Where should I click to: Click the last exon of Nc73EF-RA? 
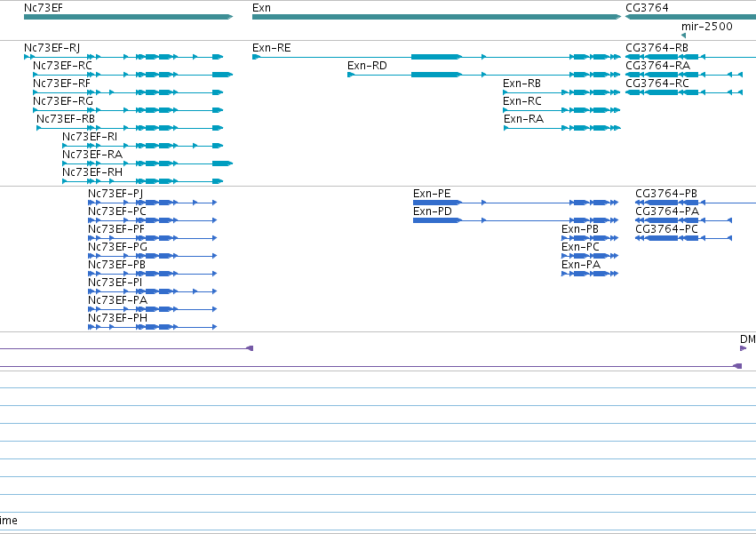[223, 163]
